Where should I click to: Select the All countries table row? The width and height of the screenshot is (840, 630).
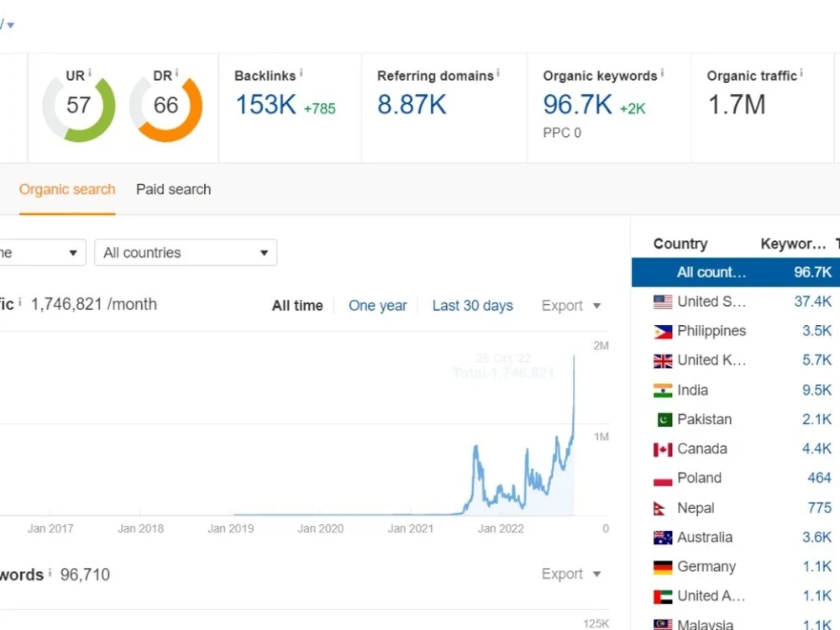736,272
